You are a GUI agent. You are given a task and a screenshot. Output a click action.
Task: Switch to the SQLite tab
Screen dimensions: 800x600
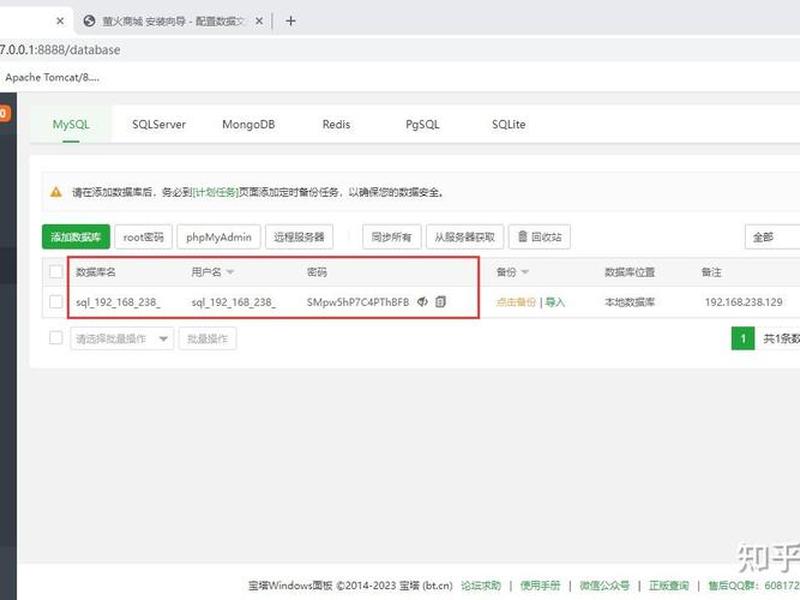tap(509, 124)
